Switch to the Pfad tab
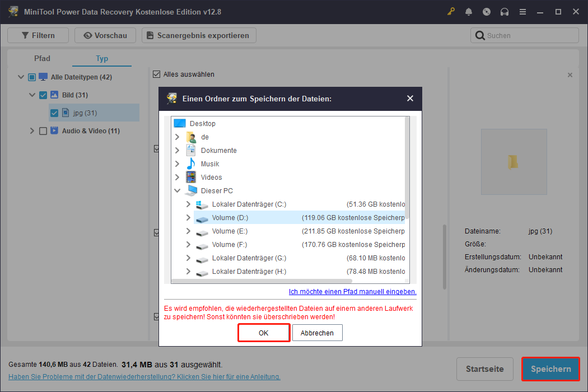Image resolution: width=588 pixels, height=392 pixels. click(42, 58)
